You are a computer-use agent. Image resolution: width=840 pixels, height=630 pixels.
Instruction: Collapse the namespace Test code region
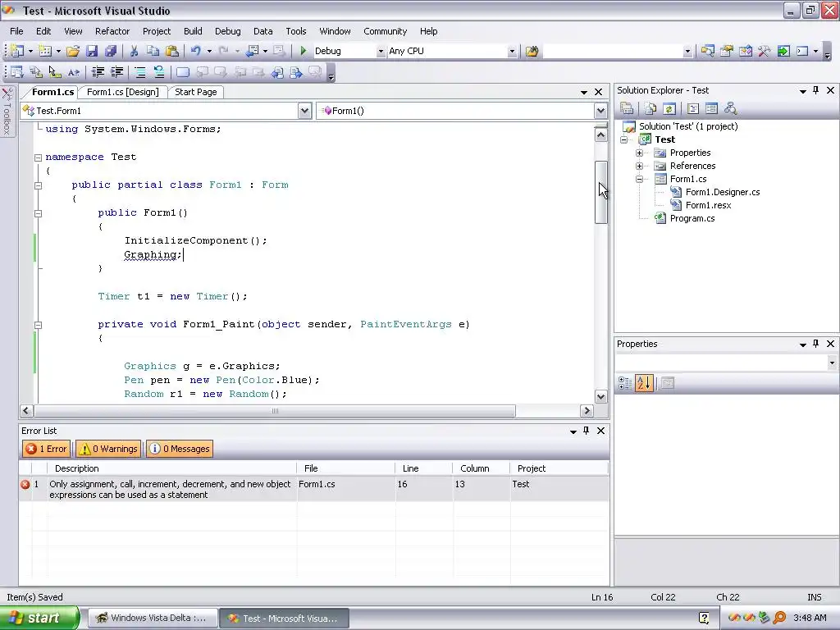click(38, 157)
